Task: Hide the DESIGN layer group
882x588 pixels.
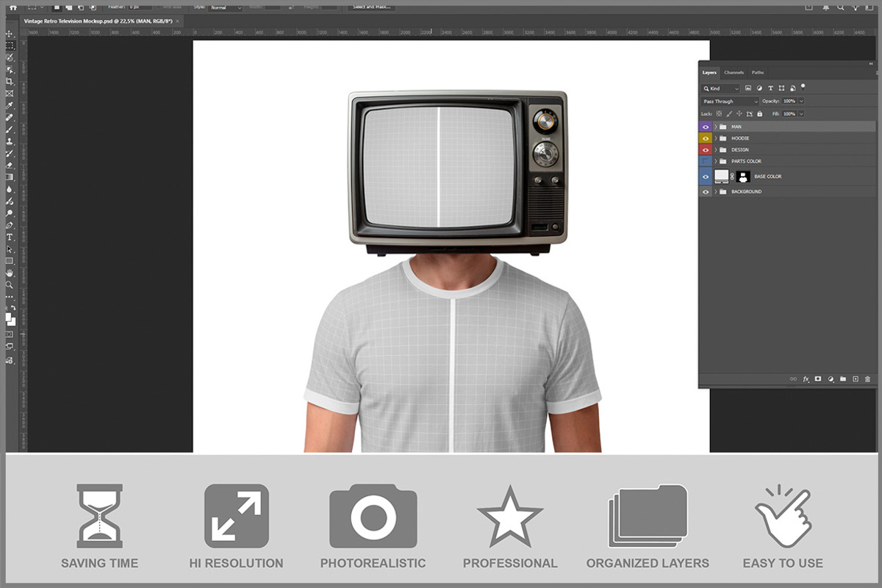Action: pos(706,150)
